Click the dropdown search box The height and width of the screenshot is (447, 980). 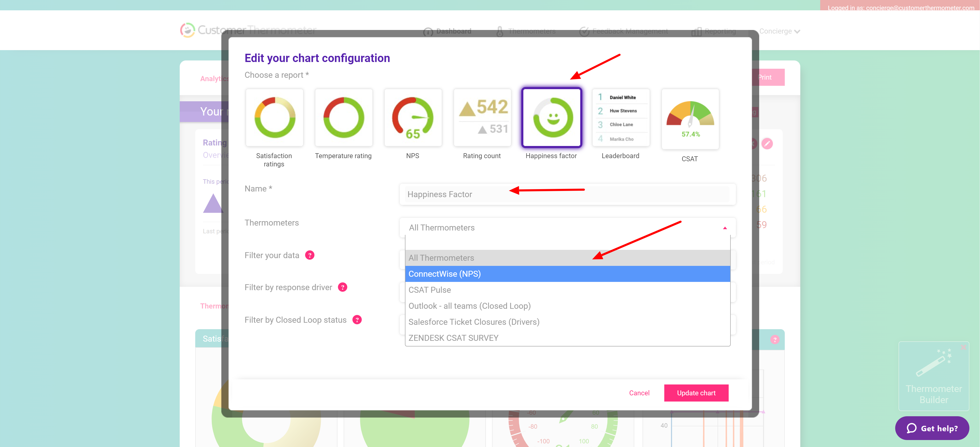567,243
